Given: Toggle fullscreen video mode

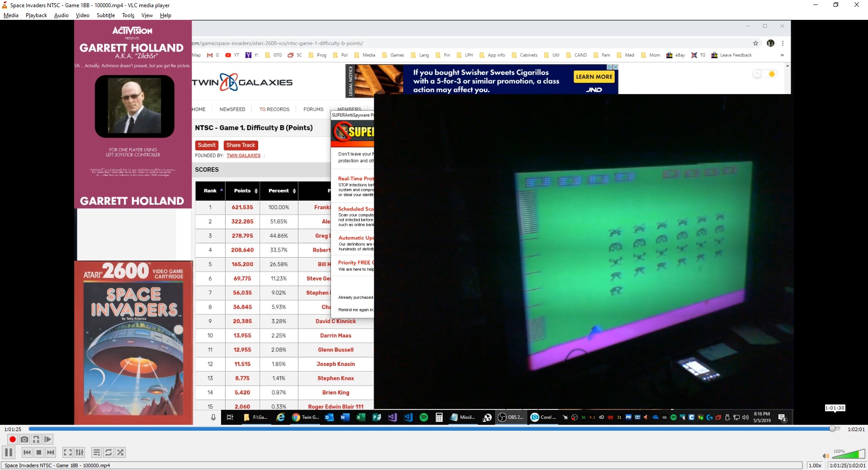Looking at the screenshot, I should [68, 452].
